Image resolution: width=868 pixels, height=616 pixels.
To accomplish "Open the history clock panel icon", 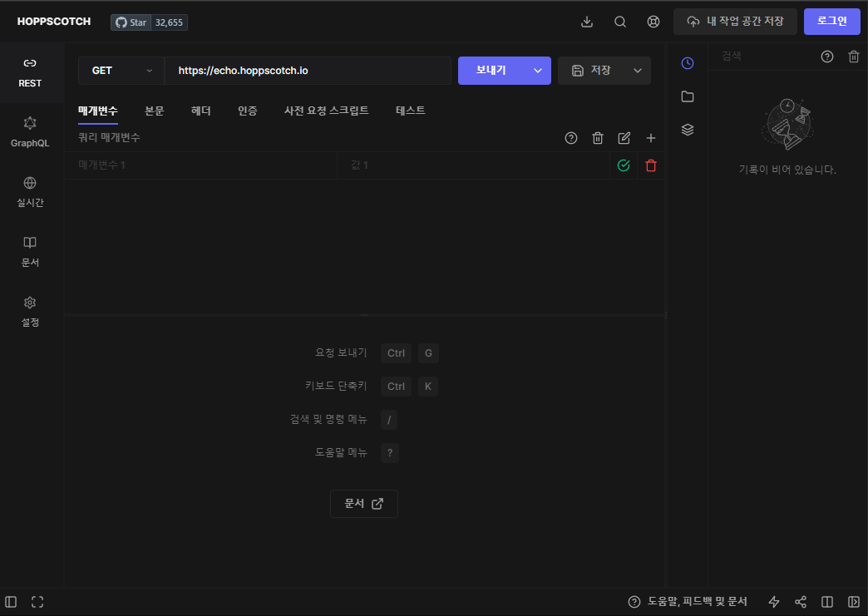I will coord(688,63).
